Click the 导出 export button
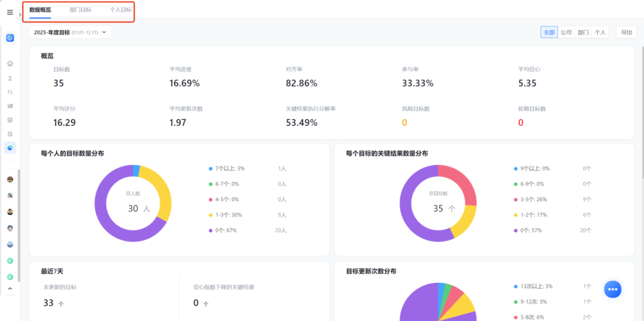Screen dimensions: 644x321 (x=626, y=32)
